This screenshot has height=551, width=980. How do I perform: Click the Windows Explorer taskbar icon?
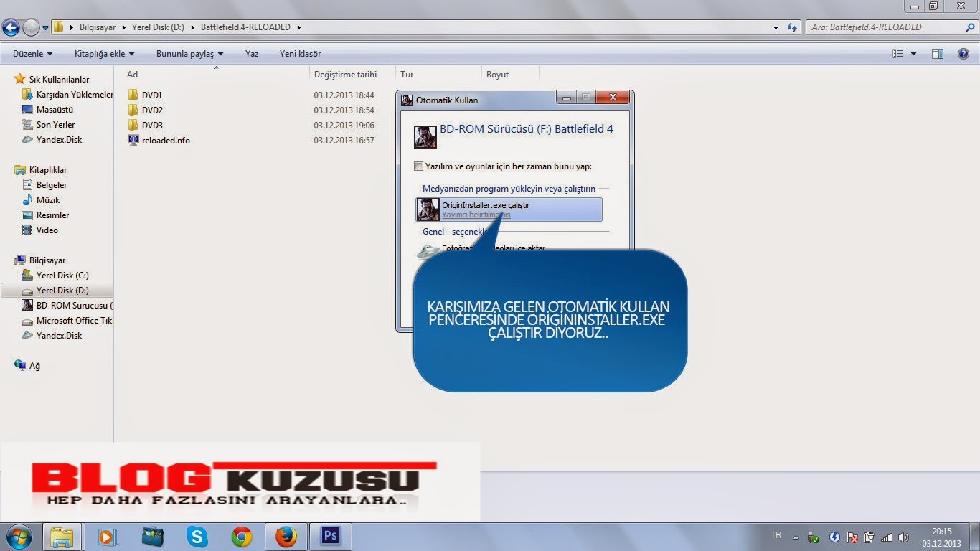(62, 536)
